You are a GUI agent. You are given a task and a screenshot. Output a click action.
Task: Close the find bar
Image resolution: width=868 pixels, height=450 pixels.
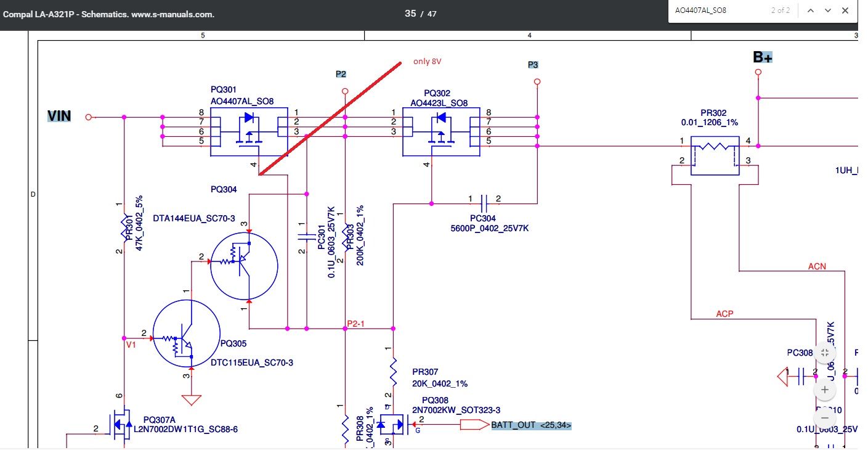pyautogui.click(x=845, y=10)
